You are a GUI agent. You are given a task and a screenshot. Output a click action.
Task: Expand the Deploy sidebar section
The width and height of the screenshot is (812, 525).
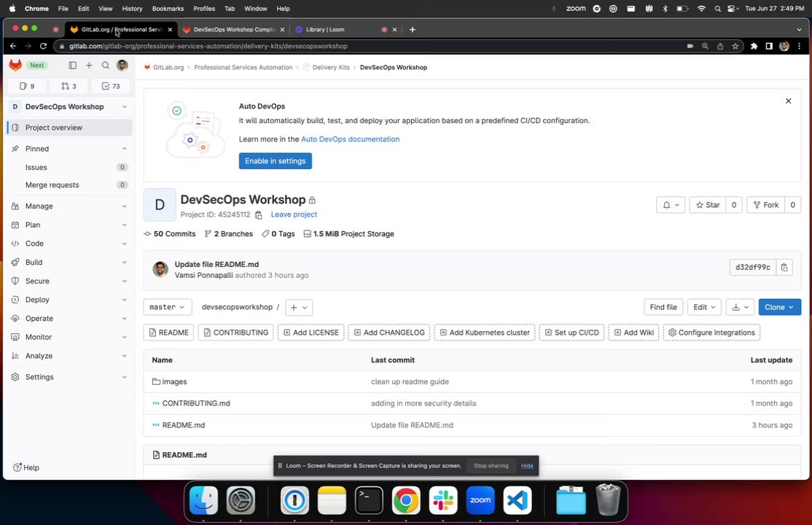point(69,300)
